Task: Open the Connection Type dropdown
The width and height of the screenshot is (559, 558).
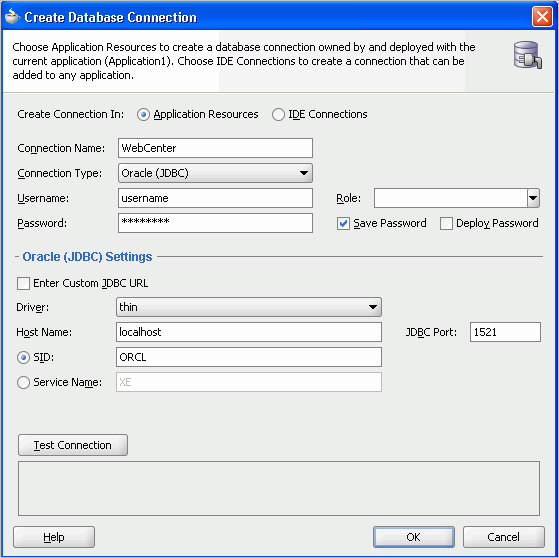Action: click(x=215, y=173)
